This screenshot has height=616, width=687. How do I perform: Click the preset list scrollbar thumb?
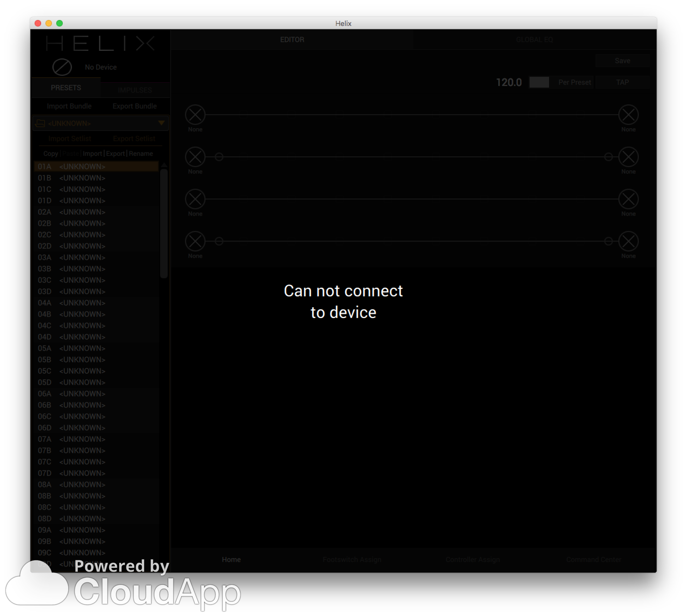[x=164, y=223]
